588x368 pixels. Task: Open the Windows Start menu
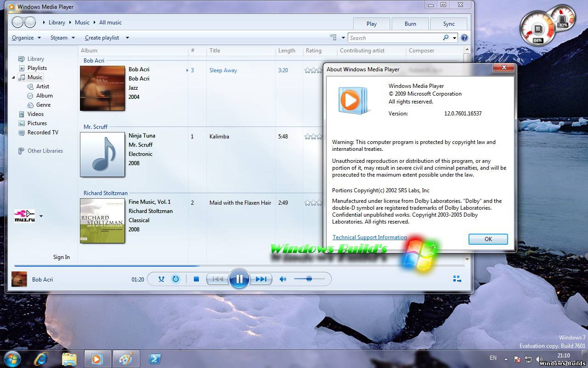(x=12, y=358)
